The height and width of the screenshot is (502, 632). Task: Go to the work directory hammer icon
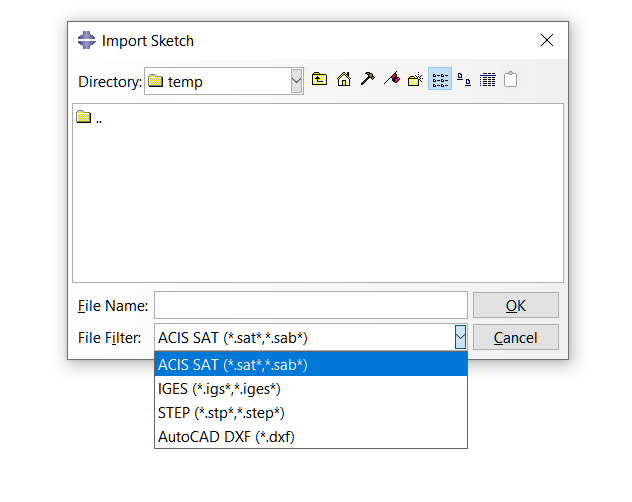368,79
